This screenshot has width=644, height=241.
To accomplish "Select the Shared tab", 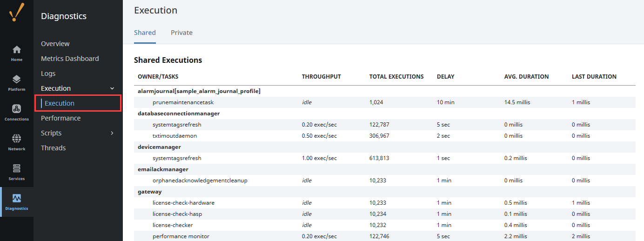I will 145,33.
